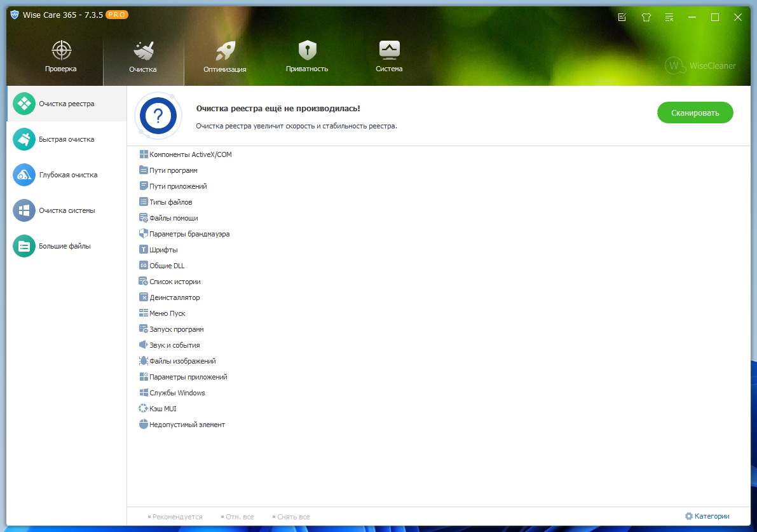Image resolution: width=757 pixels, height=532 pixels.
Task: Select the Параметры брандмауэра category
Action: (x=189, y=234)
